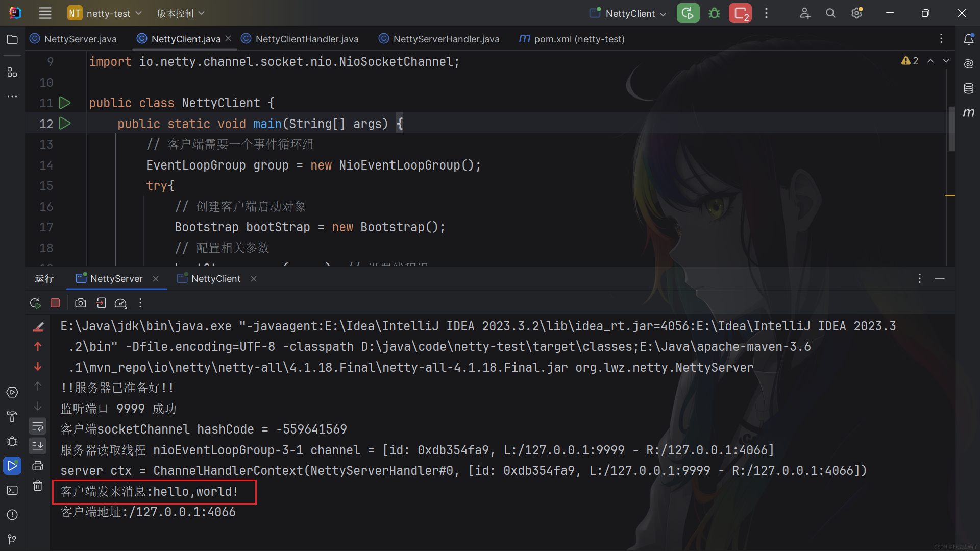980x551 pixels.
Task: Switch to NettyServerHandler.java tab
Action: tap(439, 39)
